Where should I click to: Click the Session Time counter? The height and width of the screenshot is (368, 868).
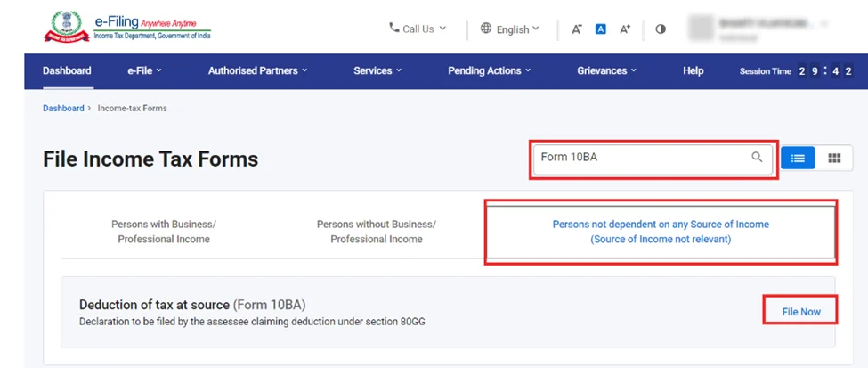pos(796,71)
